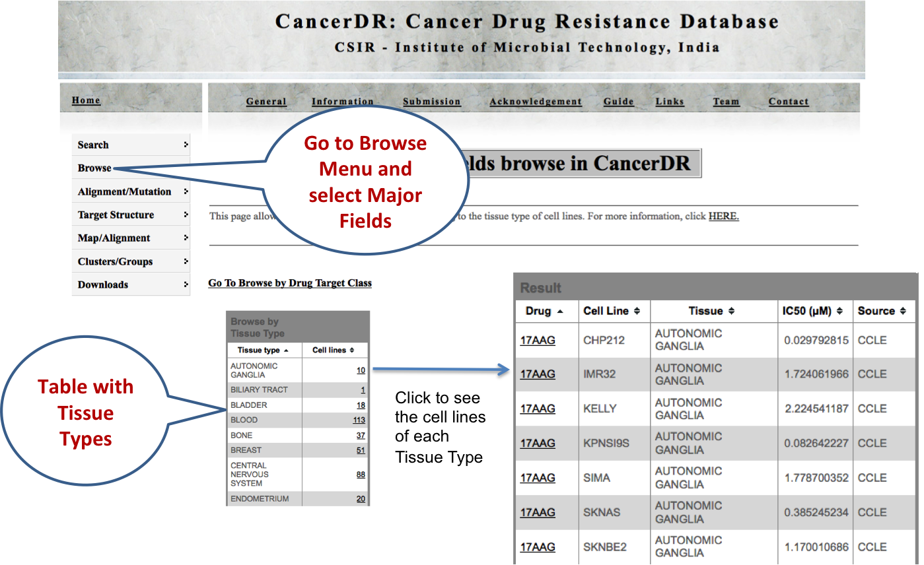The width and height of the screenshot is (924, 565).
Task: Sort Result table by Tissue column
Action: pyautogui.click(x=711, y=311)
